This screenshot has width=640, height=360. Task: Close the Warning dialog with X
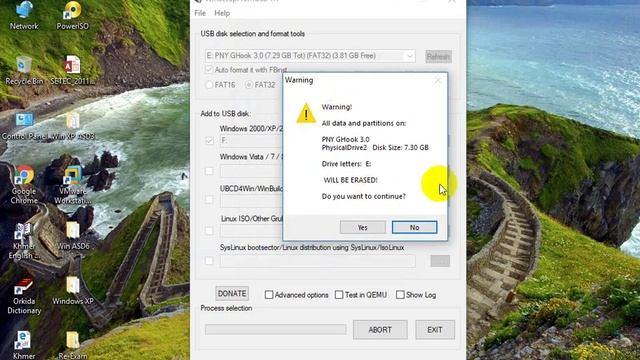click(x=438, y=80)
